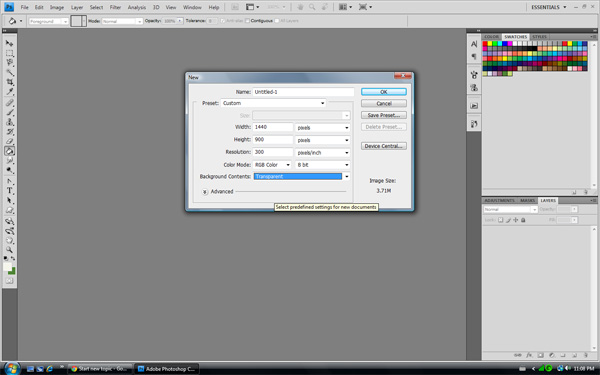Open the Filter menu
Screen dimensions: 600x375
(115, 7)
